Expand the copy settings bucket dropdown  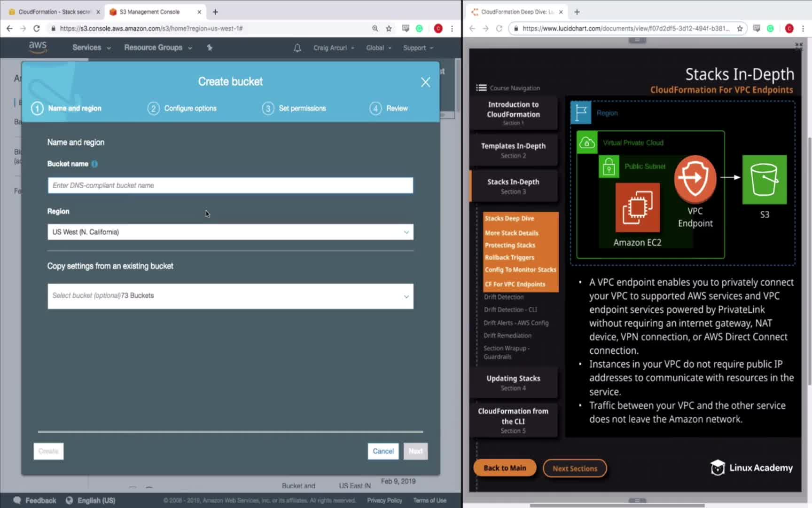pos(230,296)
